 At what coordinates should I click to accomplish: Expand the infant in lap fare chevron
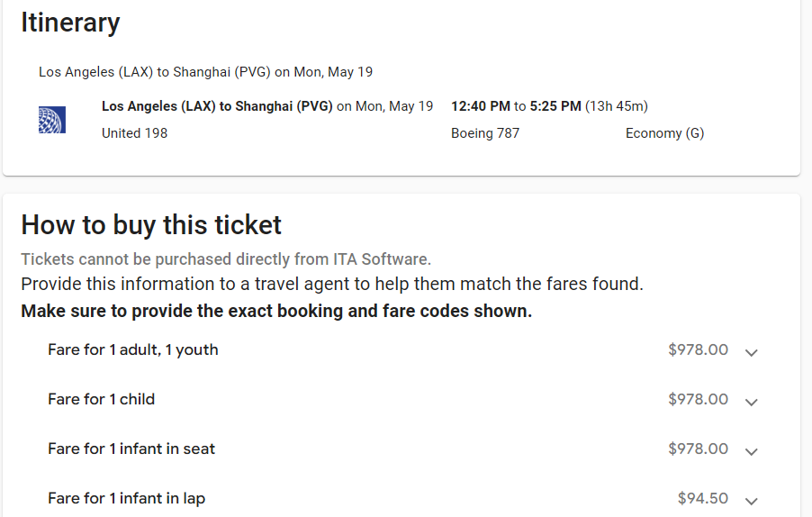pos(752,501)
